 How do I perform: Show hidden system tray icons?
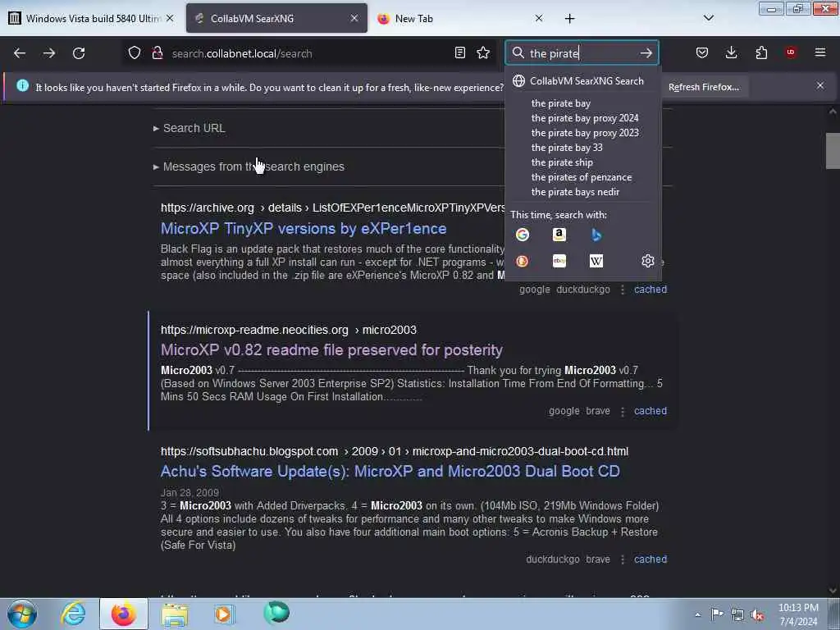(x=697, y=615)
